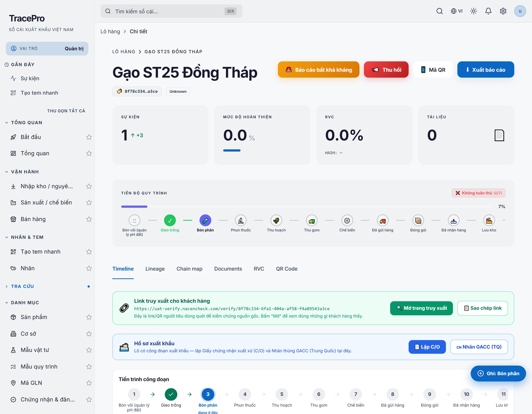The image size is (532, 414).
Task: Select the QR Code tab
Action: point(287,269)
